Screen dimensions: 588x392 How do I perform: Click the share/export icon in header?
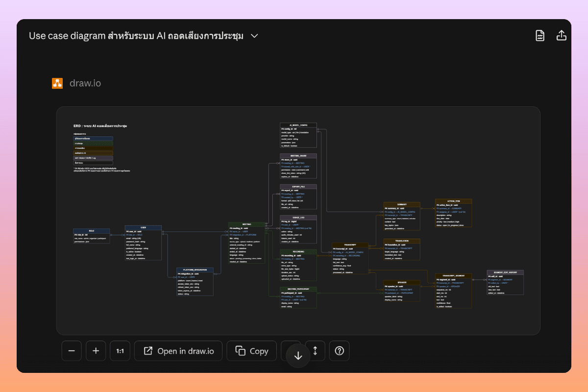point(562,36)
